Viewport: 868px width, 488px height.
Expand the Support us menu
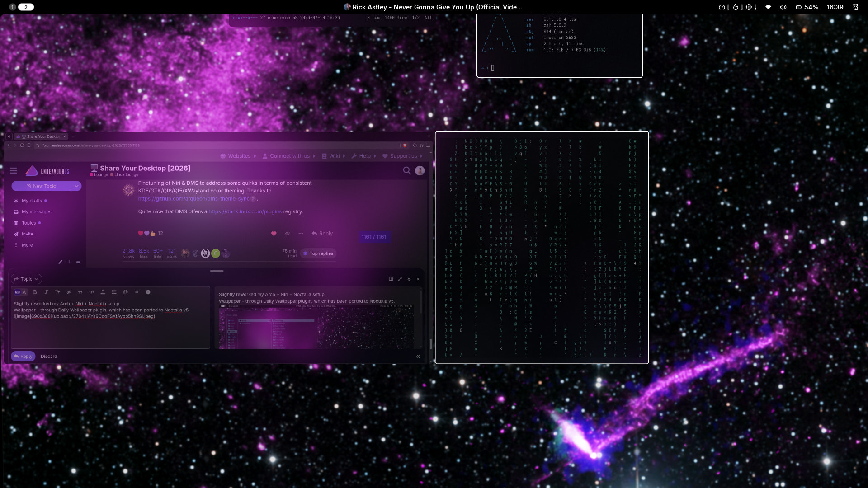coord(403,156)
